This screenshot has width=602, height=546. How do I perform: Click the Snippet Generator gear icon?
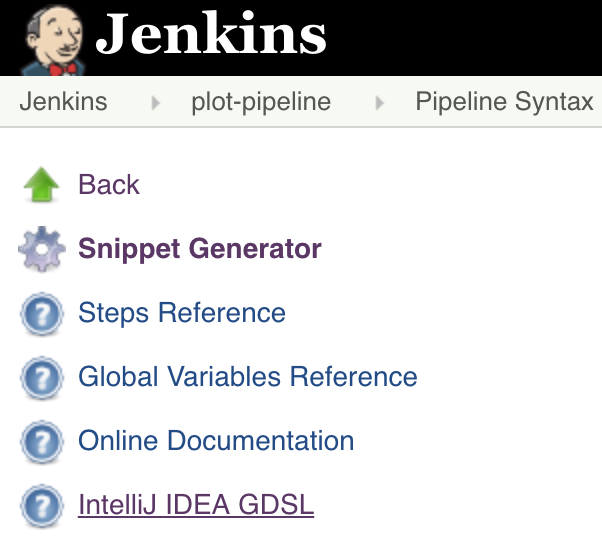point(41,249)
